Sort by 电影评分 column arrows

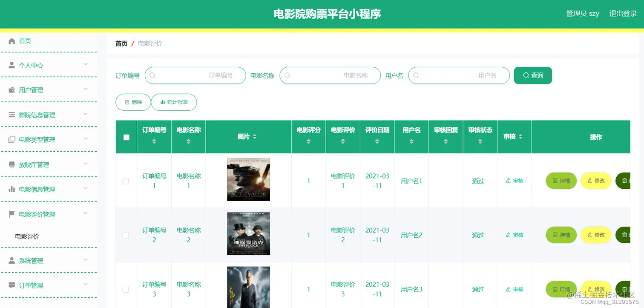[x=309, y=141]
